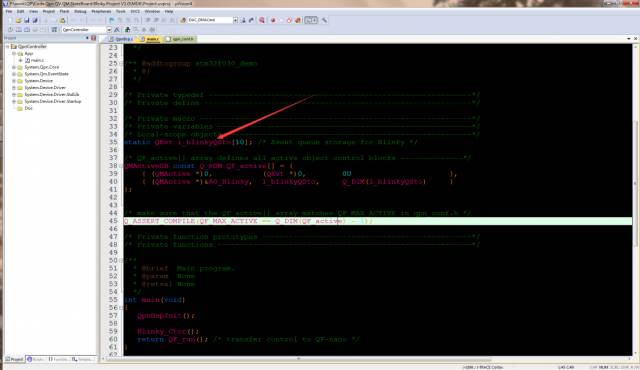Expand the System.Qpn.Core folder

[14, 67]
